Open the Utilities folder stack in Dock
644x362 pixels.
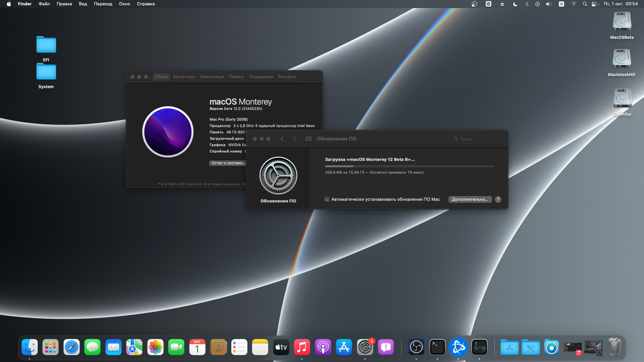click(531, 347)
